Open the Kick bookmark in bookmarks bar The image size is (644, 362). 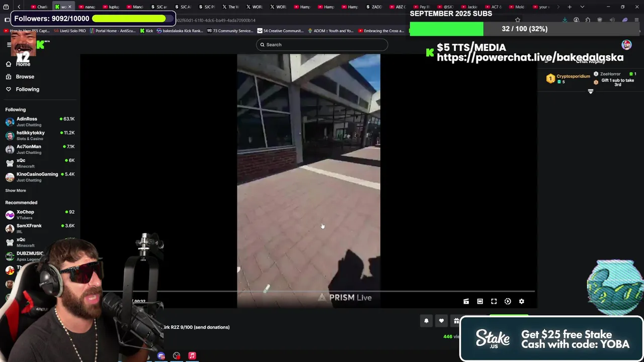coord(146,31)
